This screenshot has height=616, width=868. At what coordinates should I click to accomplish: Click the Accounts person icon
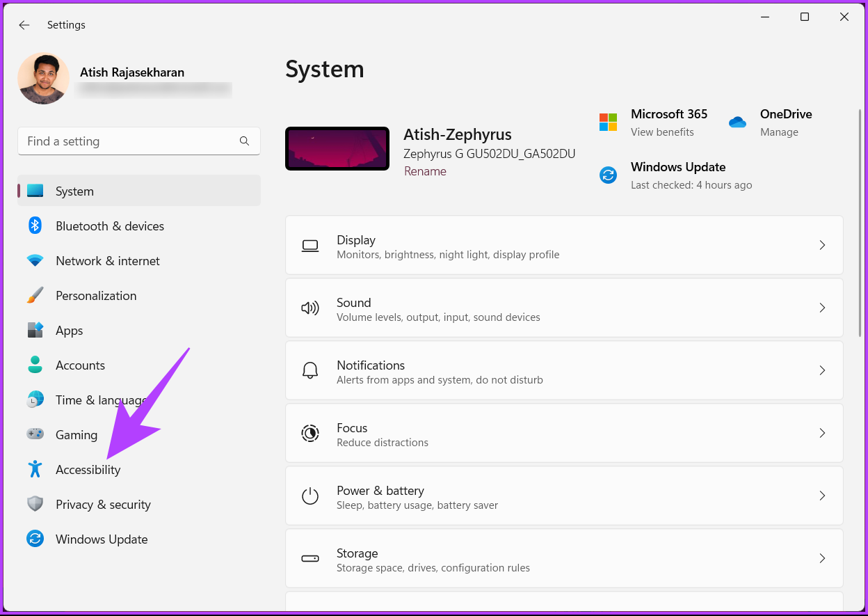pos(35,365)
